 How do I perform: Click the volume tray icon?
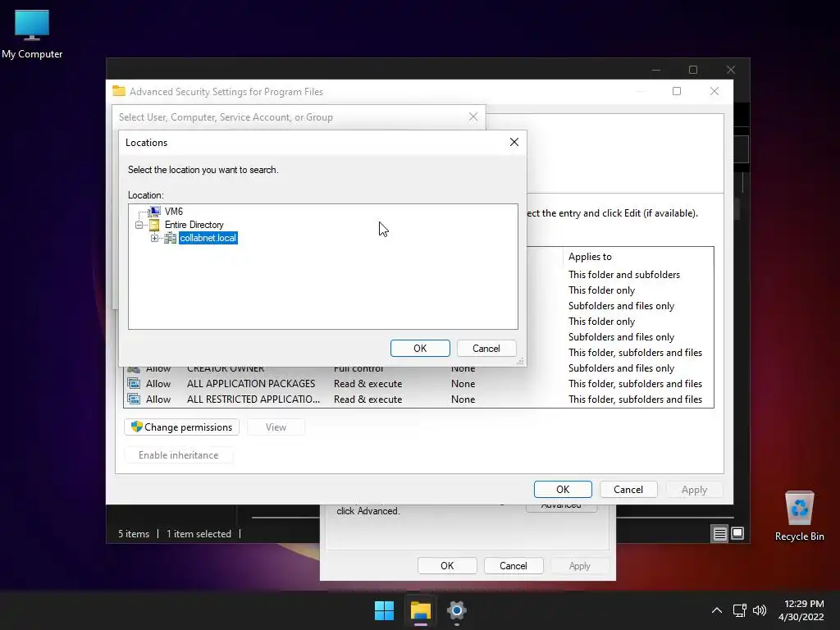coord(759,610)
